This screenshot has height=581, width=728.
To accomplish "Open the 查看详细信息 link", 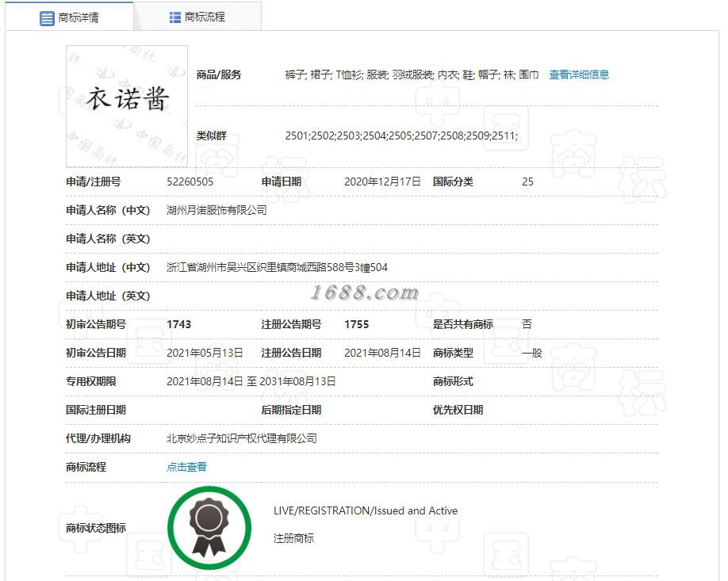I will pyautogui.click(x=579, y=75).
